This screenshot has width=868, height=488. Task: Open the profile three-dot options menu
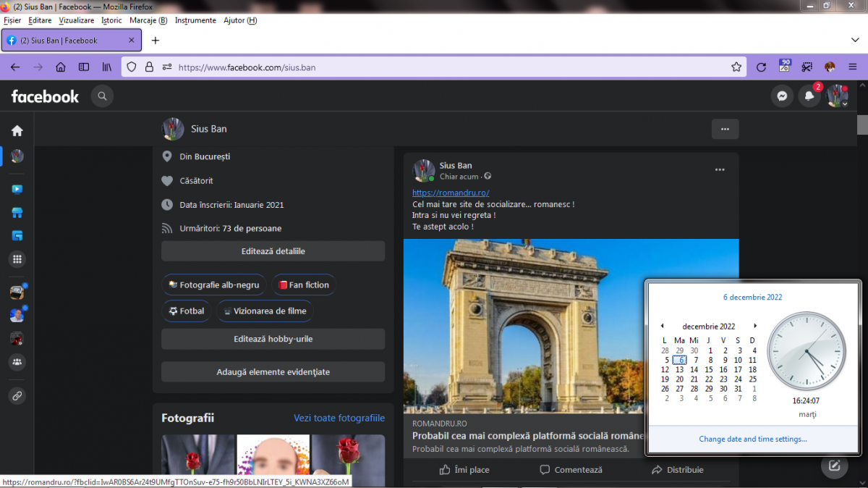[725, 129]
